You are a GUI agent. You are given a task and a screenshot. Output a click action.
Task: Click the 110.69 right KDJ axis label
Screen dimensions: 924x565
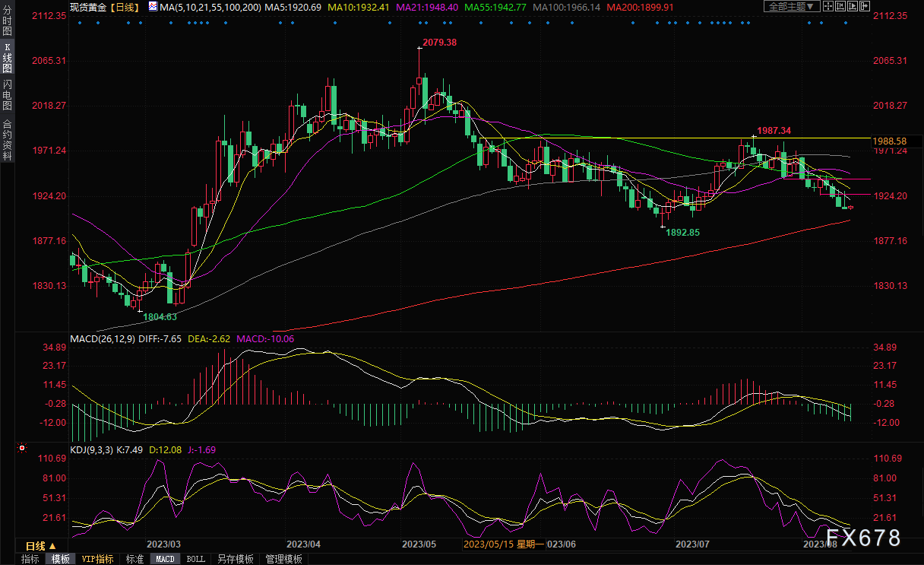(888, 459)
